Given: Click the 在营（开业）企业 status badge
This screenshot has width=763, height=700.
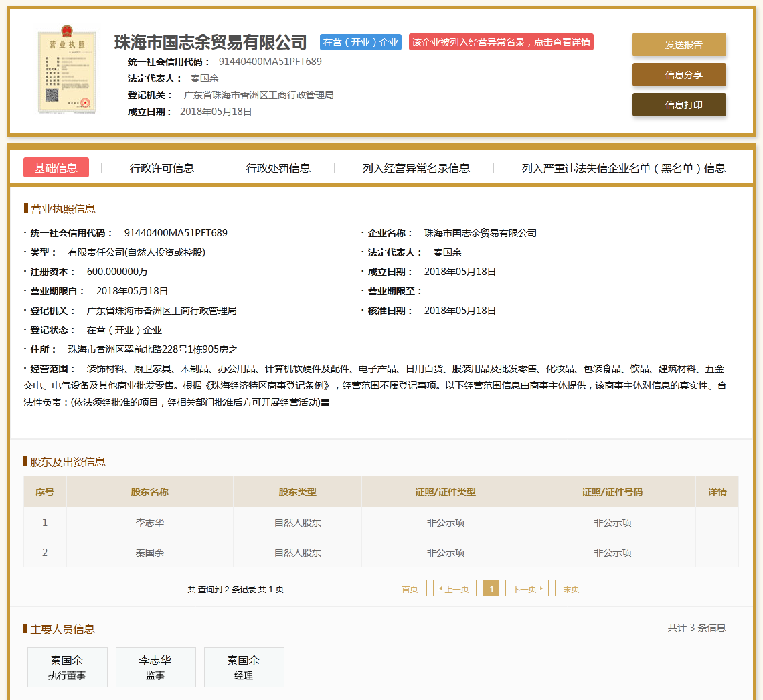Looking at the screenshot, I should click(x=360, y=42).
